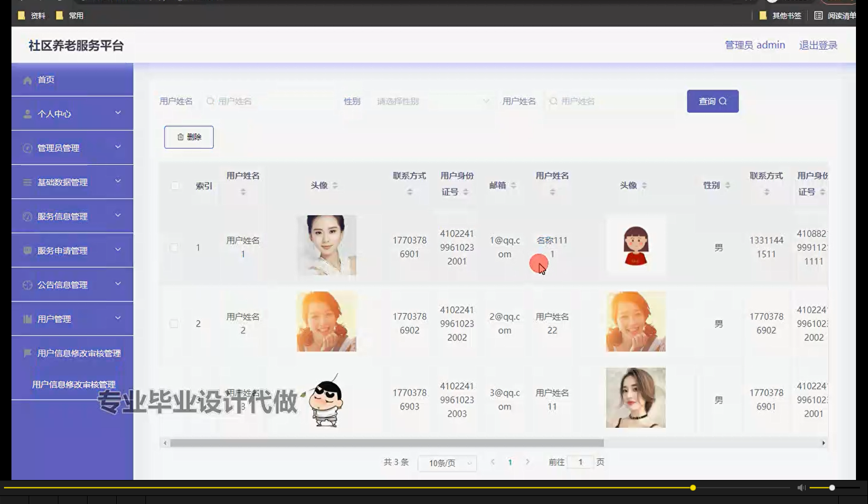Image resolution: width=868 pixels, height=504 pixels.
Task: Open the 10条/页 page size dropdown
Action: pos(447,463)
